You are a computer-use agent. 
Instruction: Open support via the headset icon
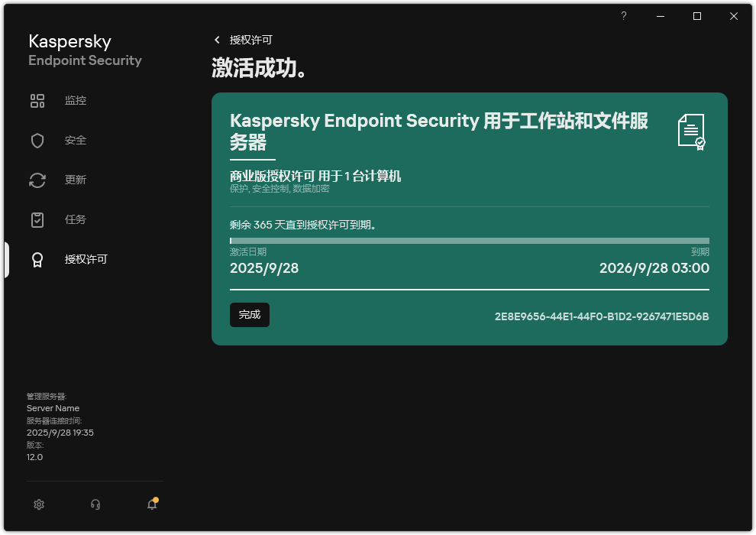click(x=95, y=504)
